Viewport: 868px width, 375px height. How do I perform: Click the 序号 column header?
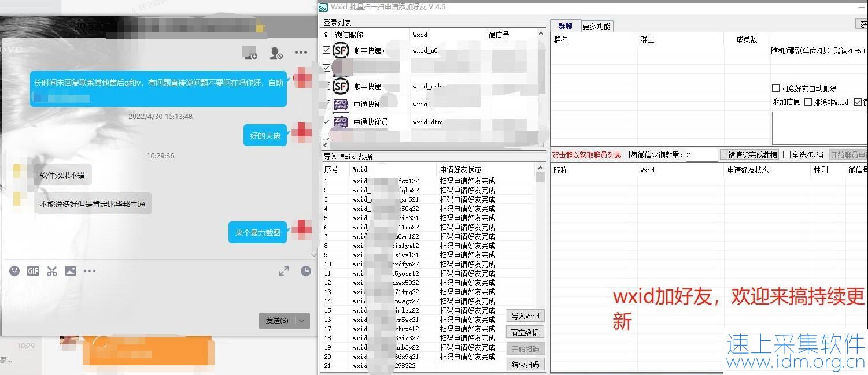335,170
